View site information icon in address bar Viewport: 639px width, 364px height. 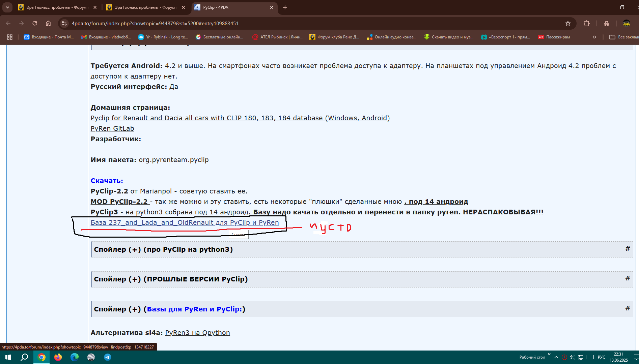[64, 23]
